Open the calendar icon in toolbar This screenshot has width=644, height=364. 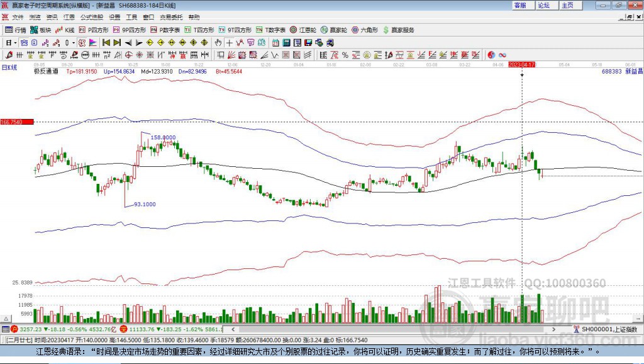[275, 43]
